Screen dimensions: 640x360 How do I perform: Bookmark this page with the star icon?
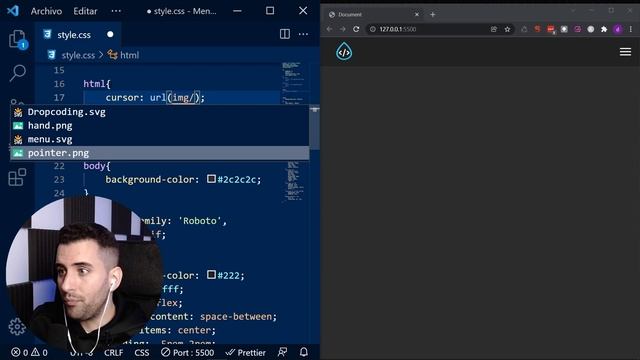click(x=507, y=29)
